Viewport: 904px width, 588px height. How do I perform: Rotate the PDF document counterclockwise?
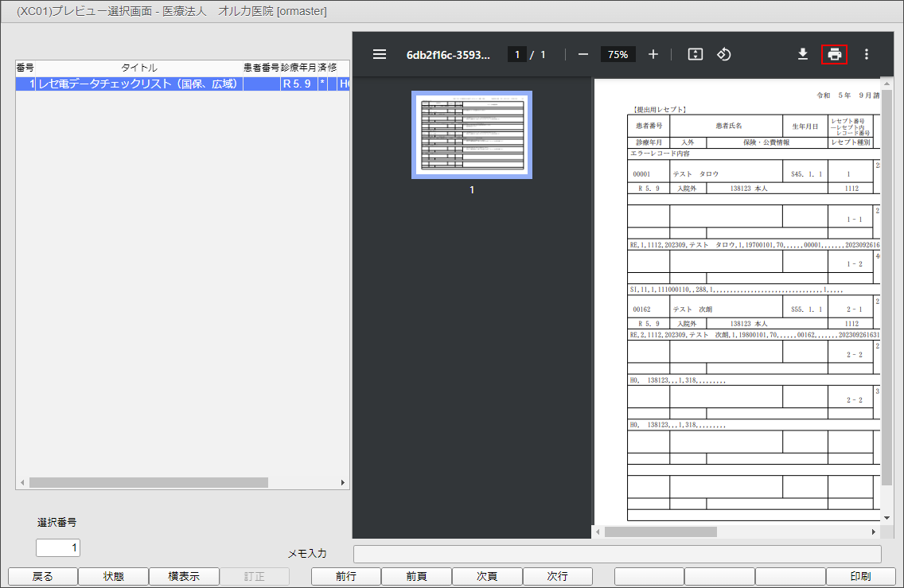click(724, 54)
